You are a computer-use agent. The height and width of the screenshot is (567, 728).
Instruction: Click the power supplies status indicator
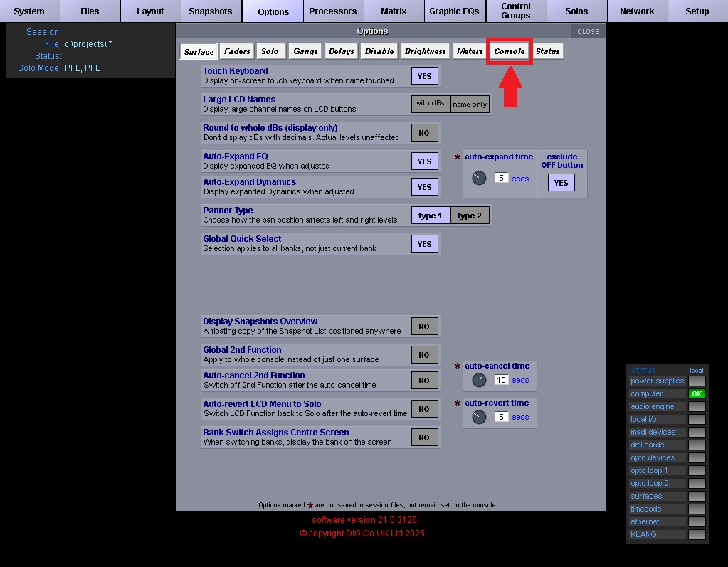(x=697, y=381)
